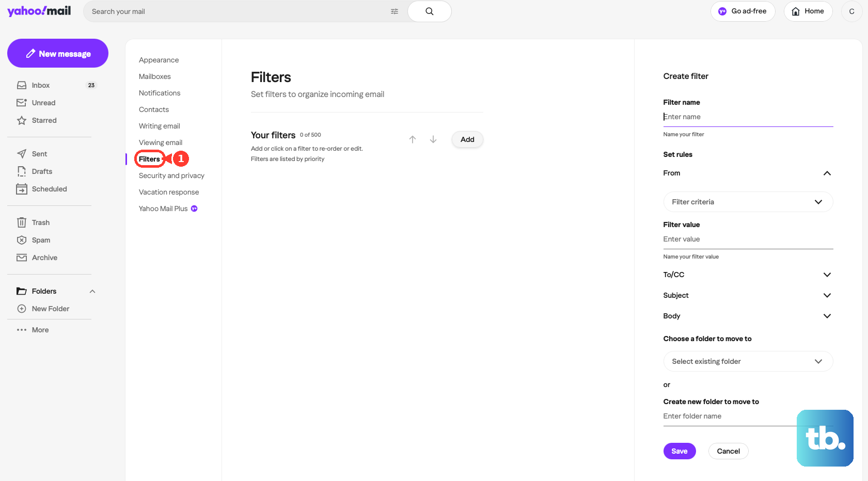The image size is (868, 481).
Task: Click the Archive box icon
Action: pos(22,258)
